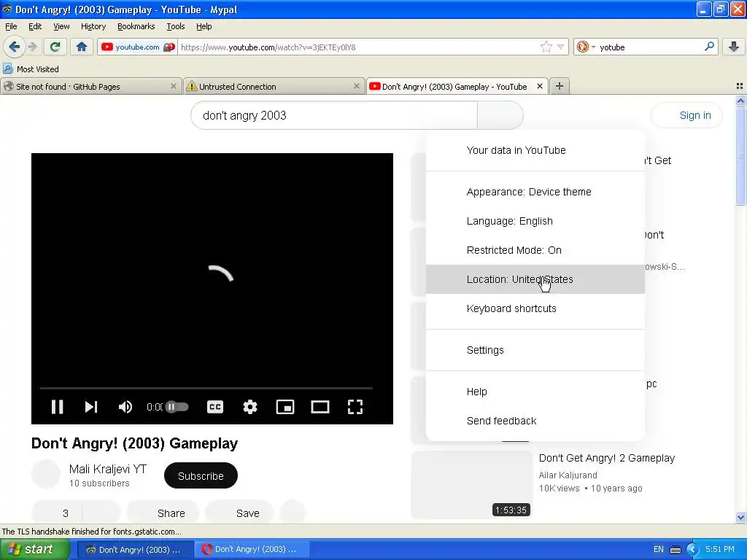The height and width of the screenshot is (560, 747).
Task: Choose Send feedback
Action: point(535,421)
